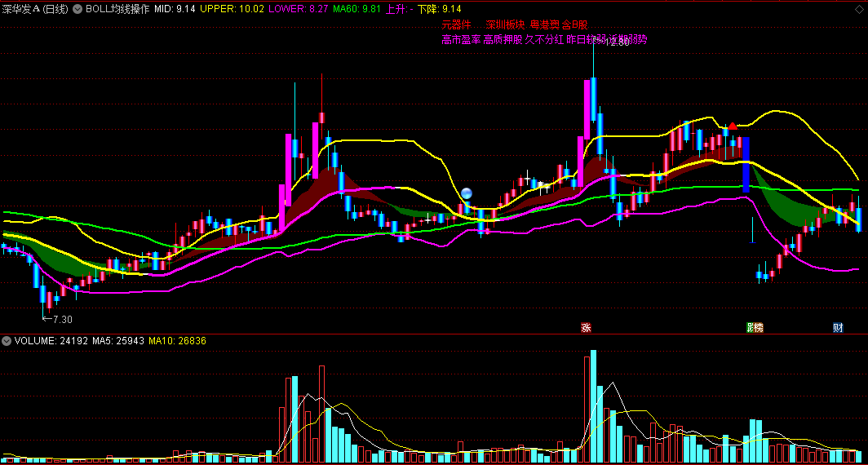Click the VOLUME: 24192 readout

(x=51, y=341)
